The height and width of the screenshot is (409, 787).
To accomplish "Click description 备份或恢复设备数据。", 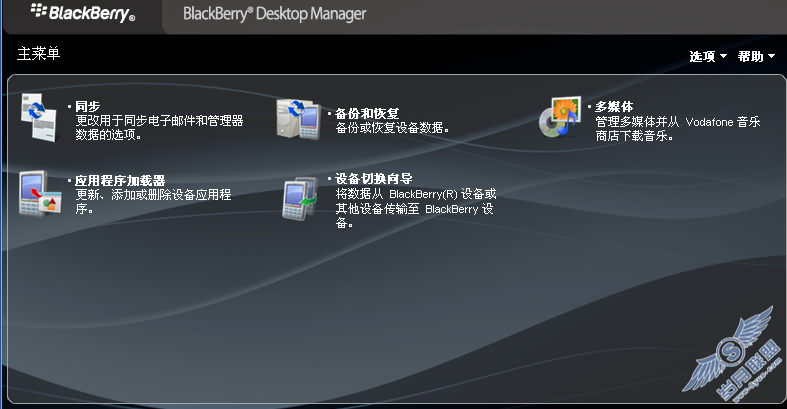I will click(x=392, y=128).
